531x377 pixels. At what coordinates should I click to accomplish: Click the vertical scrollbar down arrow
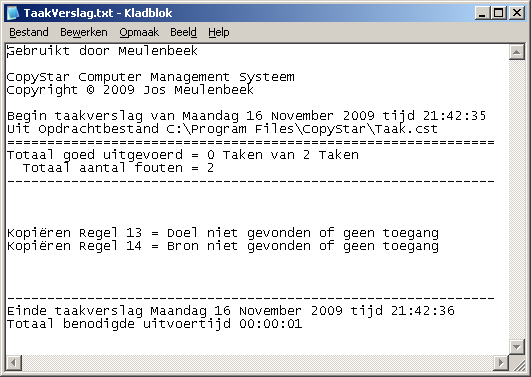tap(517, 347)
